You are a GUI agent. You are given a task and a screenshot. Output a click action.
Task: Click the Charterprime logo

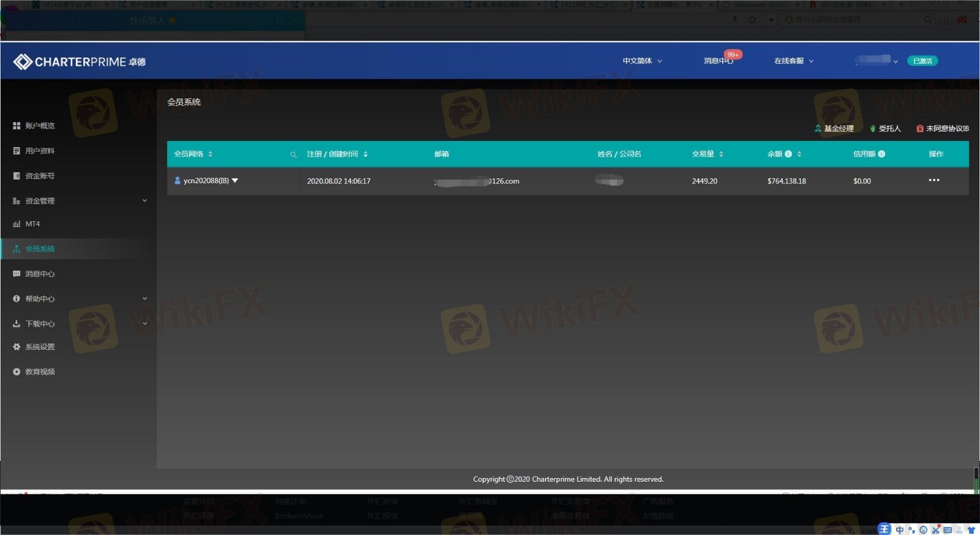pyautogui.click(x=79, y=62)
